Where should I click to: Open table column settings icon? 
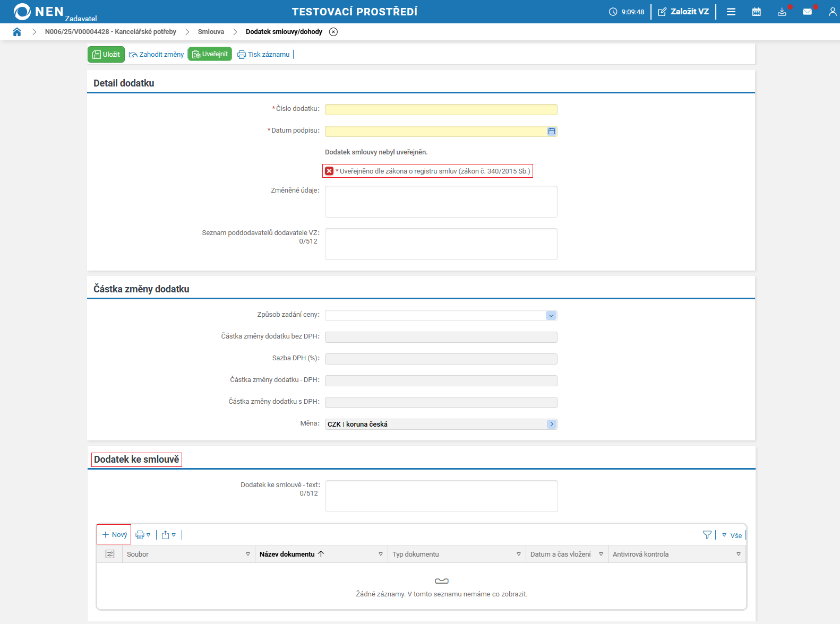click(x=110, y=554)
